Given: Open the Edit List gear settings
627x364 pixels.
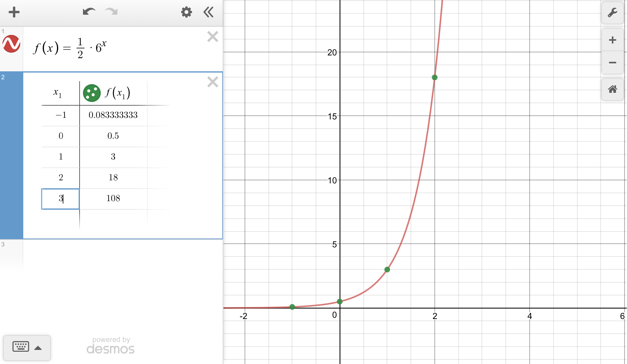Looking at the screenshot, I should coord(186,12).
